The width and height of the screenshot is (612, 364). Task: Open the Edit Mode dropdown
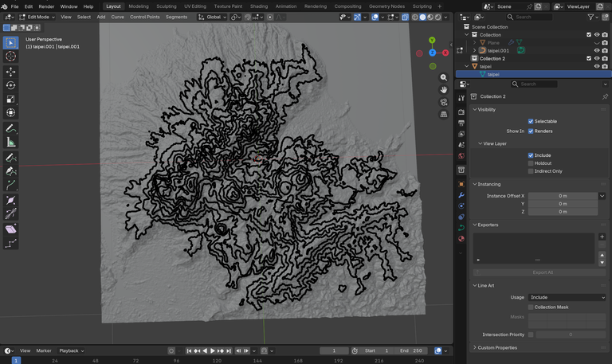point(37,18)
